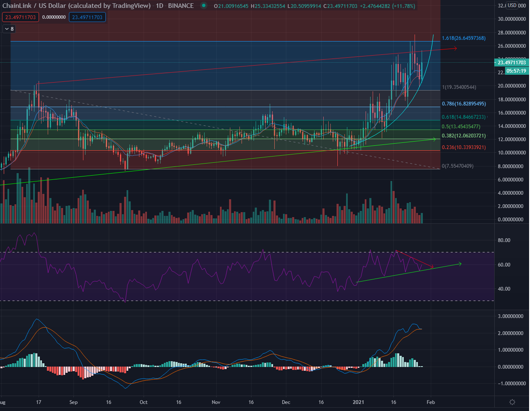Click the 30.00000000 price axis label
The image size is (532, 411).
point(510,19)
